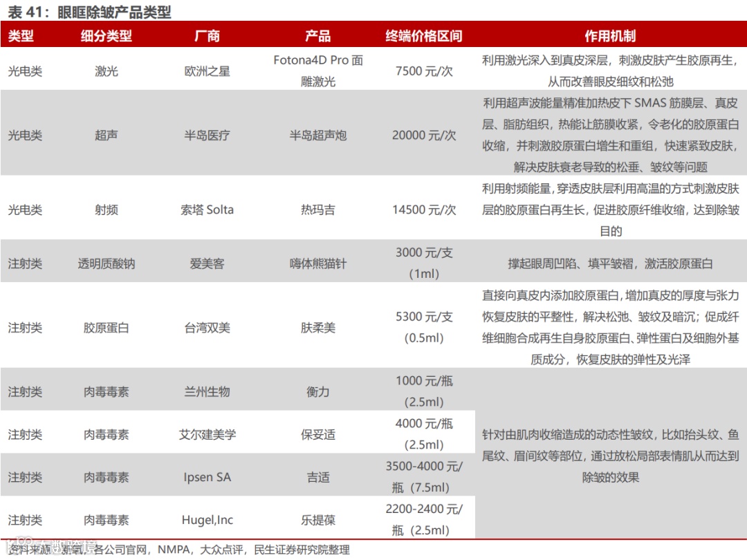The height and width of the screenshot is (560, 747).
Task: Select the 索塔 Solta manufacturer cell
Action: (207, 209)
